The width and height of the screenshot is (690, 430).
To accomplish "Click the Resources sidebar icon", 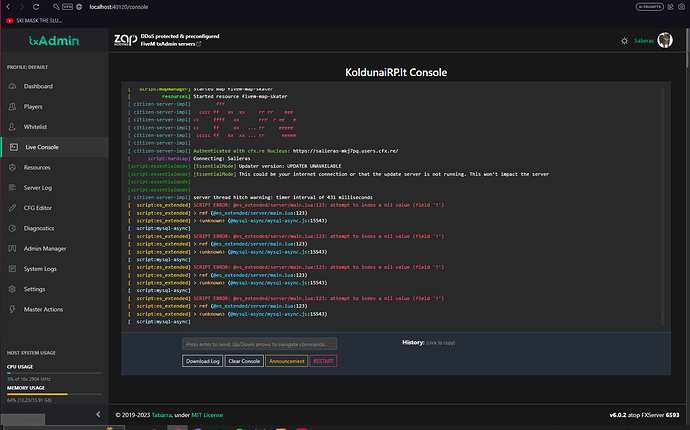I will (11, 168).
